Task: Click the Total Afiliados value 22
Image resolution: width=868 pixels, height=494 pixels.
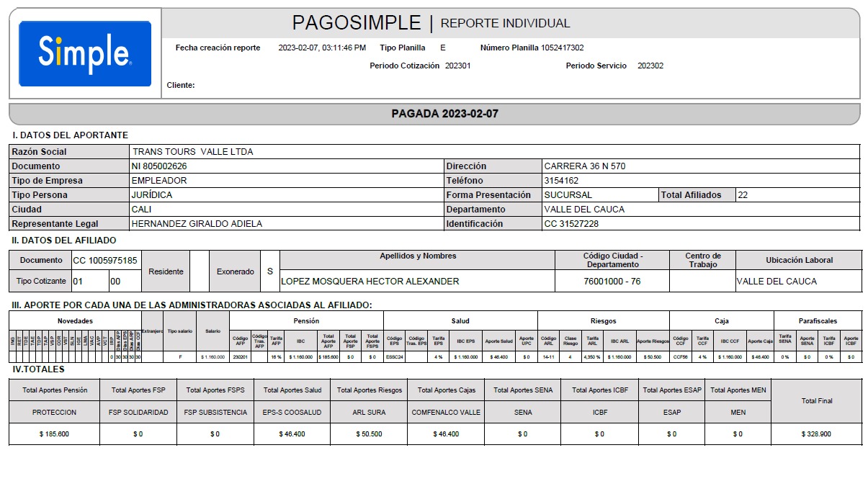Action: click(743, 195)
